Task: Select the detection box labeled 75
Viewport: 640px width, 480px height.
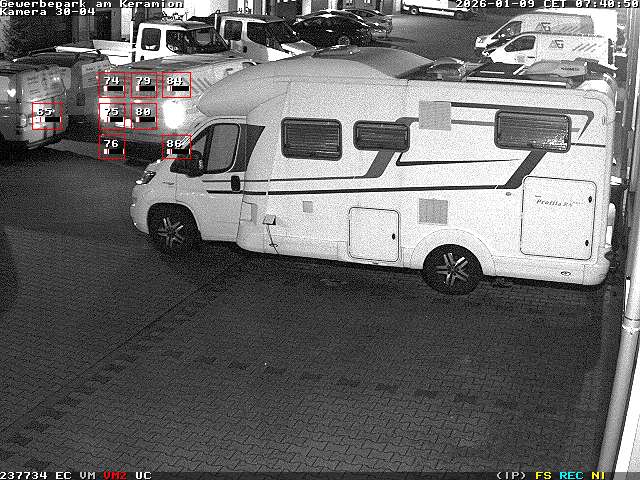Action: coord(112,115)
